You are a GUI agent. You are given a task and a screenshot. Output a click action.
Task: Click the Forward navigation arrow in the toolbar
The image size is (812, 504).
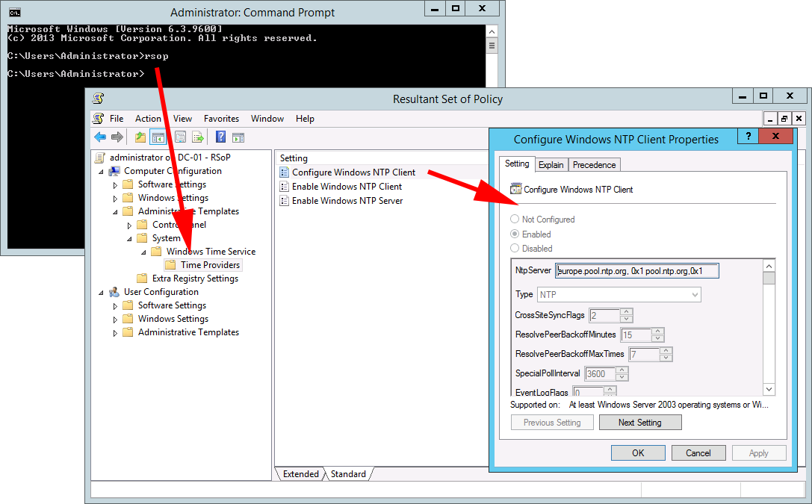pos(117,137)
